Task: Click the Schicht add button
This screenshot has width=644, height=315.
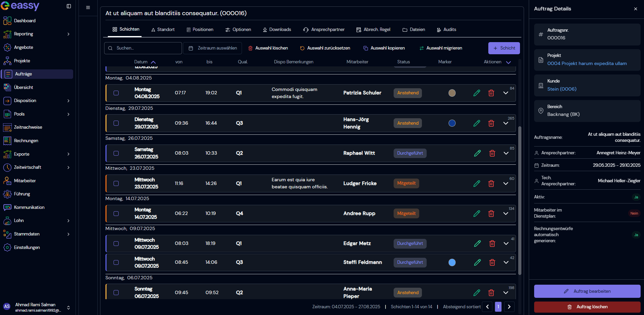Action: 504,48
